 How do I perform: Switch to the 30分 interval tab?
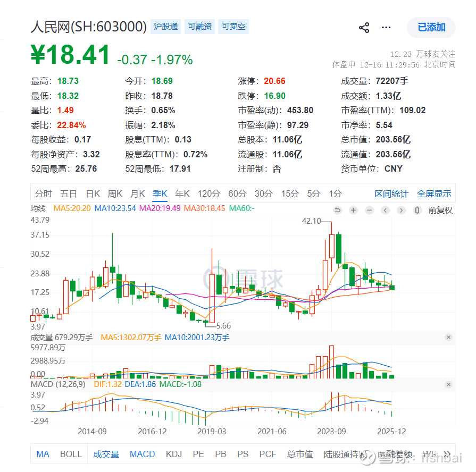tap(264, 193)
